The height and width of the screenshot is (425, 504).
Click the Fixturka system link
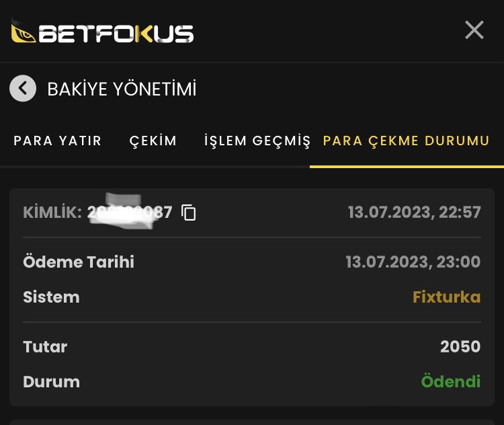coord(446,297)
